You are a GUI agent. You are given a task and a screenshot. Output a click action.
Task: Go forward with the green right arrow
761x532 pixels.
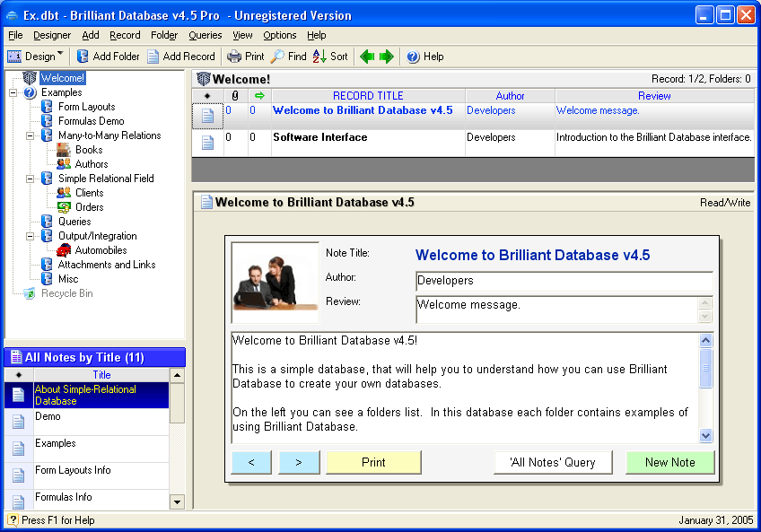pos(386,57)
